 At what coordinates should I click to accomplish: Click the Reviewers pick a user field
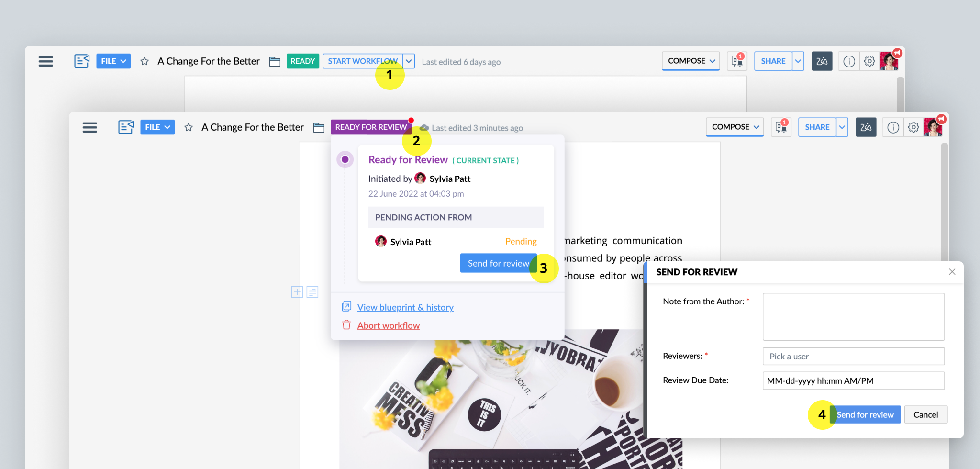(853, 356)
